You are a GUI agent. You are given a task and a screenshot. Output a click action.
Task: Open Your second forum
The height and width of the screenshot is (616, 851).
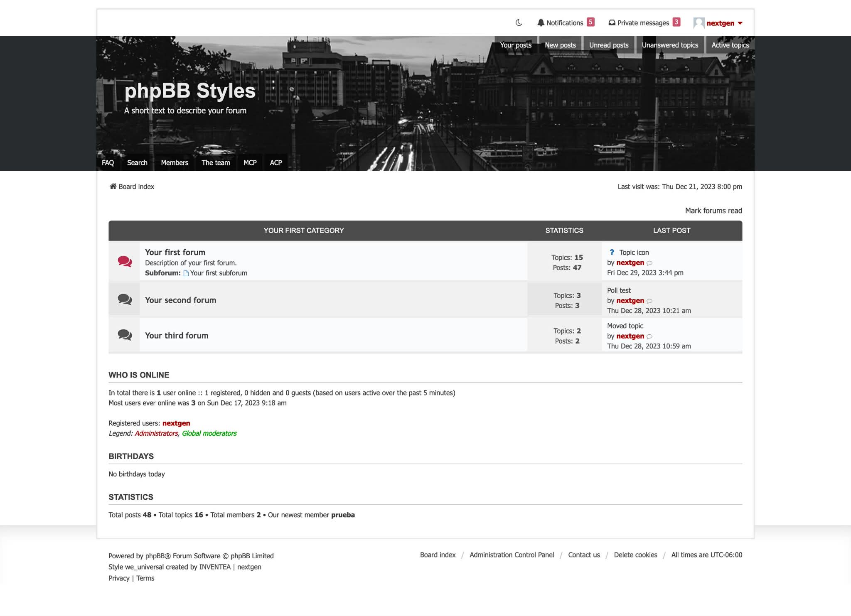(180, 300)
